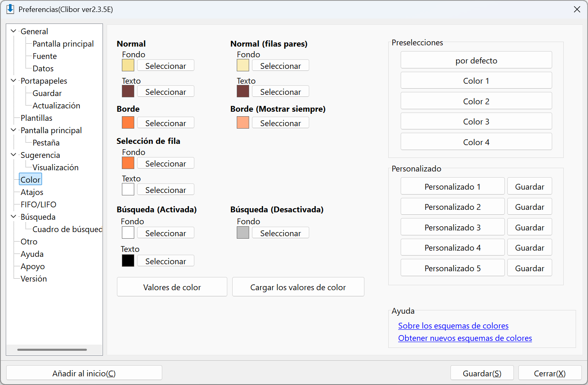The image size is (588, 385).
Task: Select Fuente in the tree
Action: (44, 56)
